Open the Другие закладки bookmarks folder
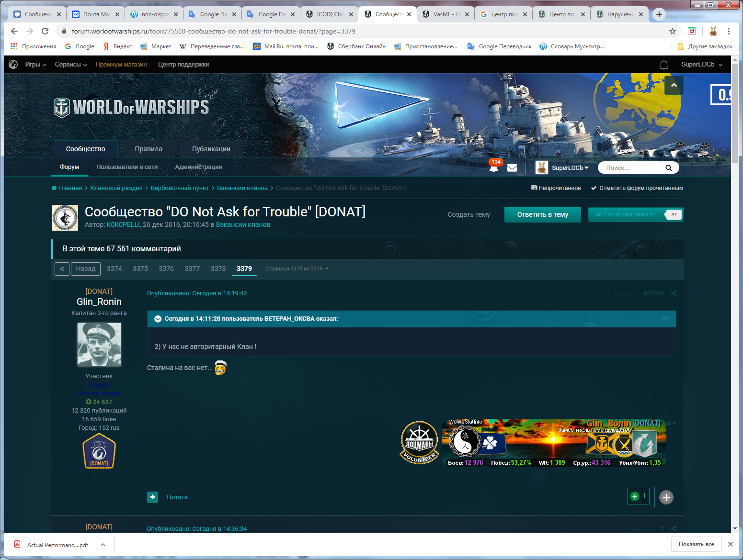The height and width of the screenshot is (560, 743). click(x=705, y=46)
